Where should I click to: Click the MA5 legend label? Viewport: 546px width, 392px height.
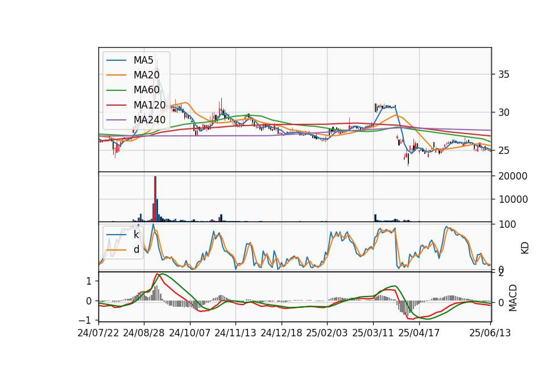coord(143,60)
